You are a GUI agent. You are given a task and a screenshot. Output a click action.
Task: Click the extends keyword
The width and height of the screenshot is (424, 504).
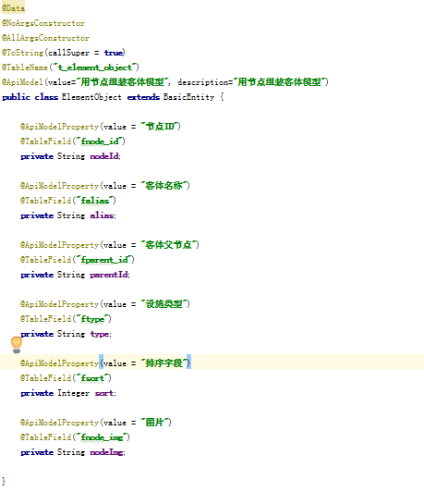point(143,97)
